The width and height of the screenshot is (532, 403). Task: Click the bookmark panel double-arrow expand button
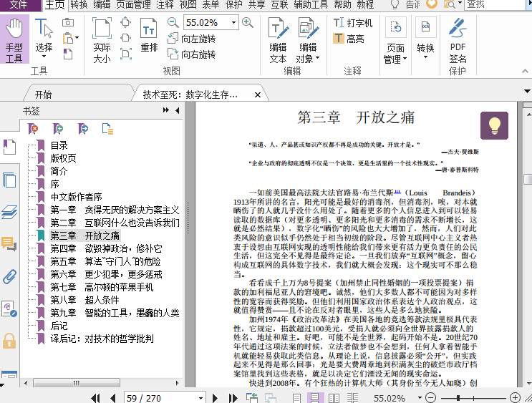pos(165,110)
